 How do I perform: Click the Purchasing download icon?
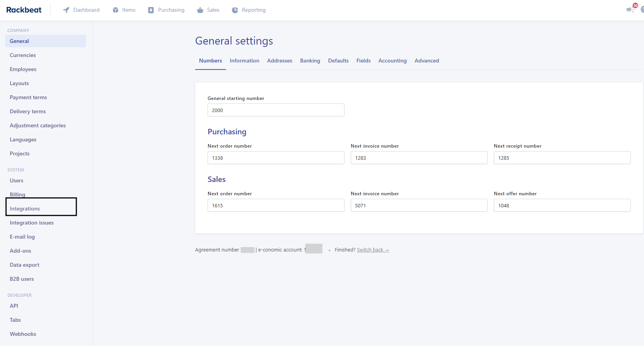tap(151, 10)
